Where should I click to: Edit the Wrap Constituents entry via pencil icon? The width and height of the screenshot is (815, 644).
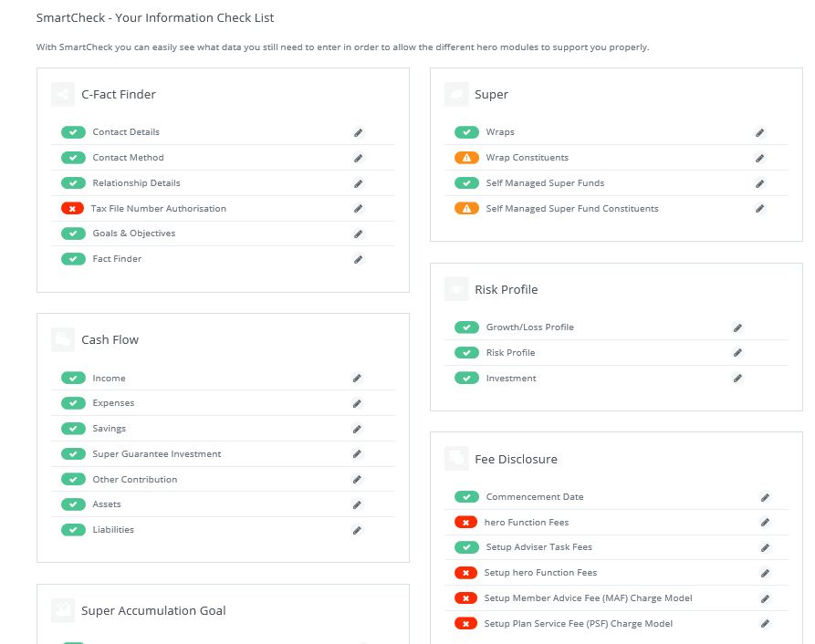point(759,158)
